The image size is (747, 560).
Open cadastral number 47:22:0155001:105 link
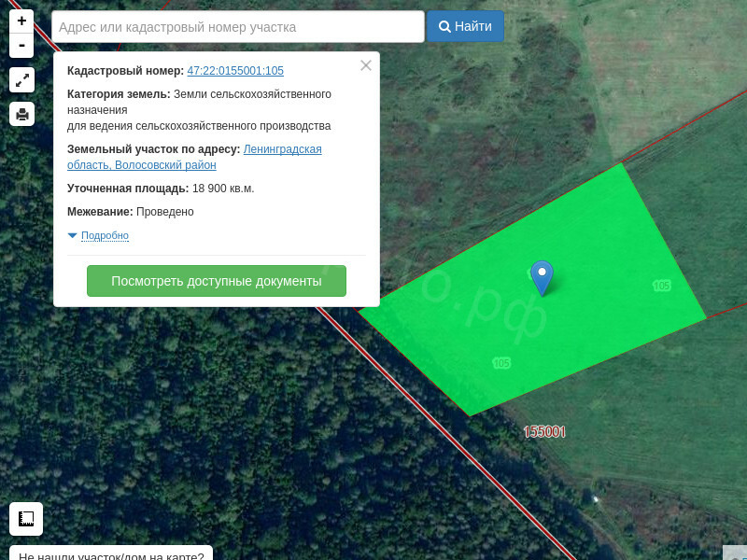[235, 71]
